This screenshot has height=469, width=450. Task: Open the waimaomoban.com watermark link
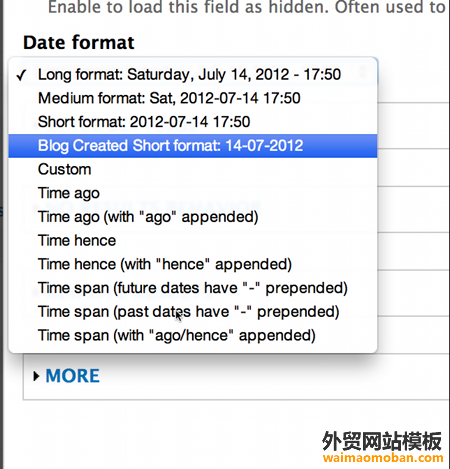(383, 457)
